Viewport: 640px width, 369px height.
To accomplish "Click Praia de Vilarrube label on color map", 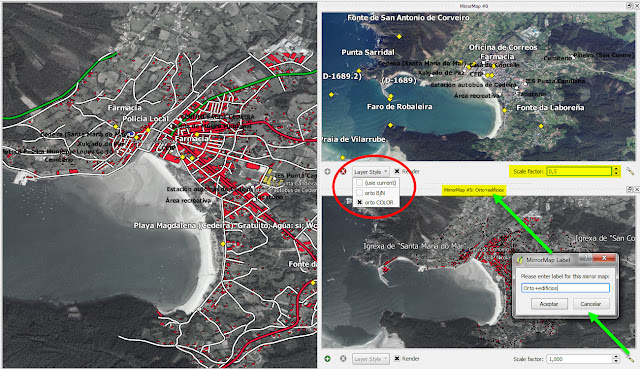I will pos(353,139).
